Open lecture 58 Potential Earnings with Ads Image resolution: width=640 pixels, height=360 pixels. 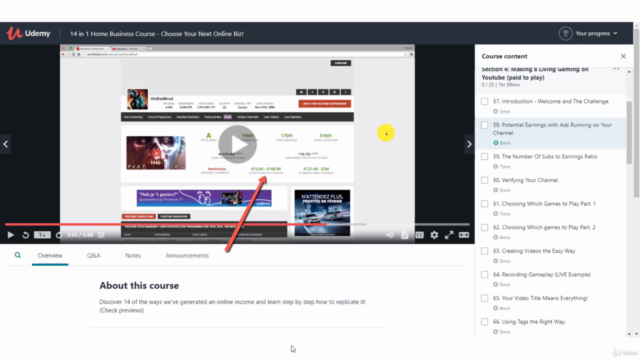pyautogui.click(x=552, y=129)
